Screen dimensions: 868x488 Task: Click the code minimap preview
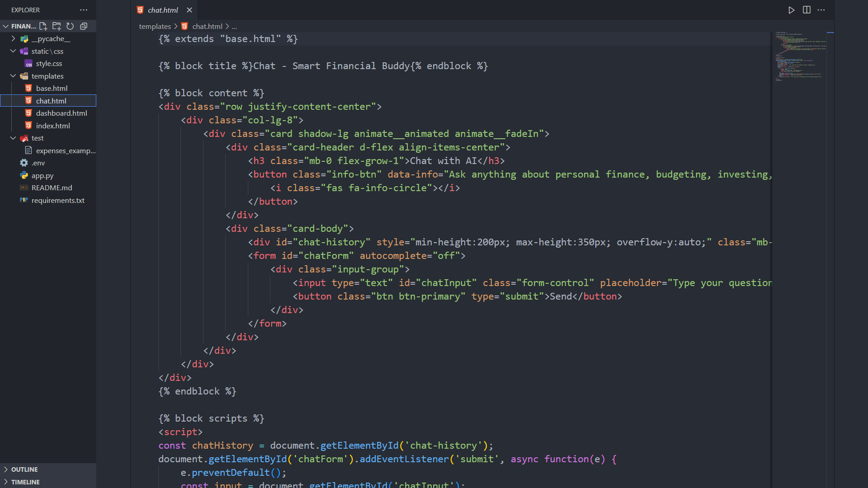[x=798, y=56]
